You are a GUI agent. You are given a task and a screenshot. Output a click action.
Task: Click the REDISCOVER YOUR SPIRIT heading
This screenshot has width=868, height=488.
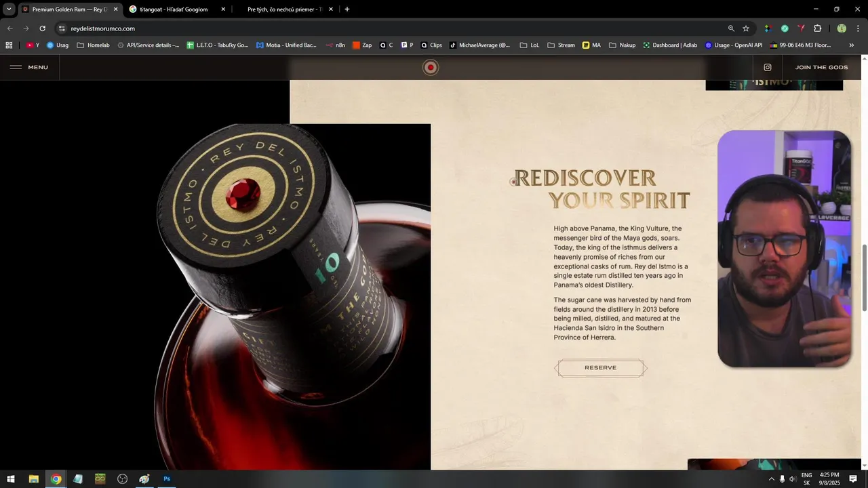click(602, 189)
